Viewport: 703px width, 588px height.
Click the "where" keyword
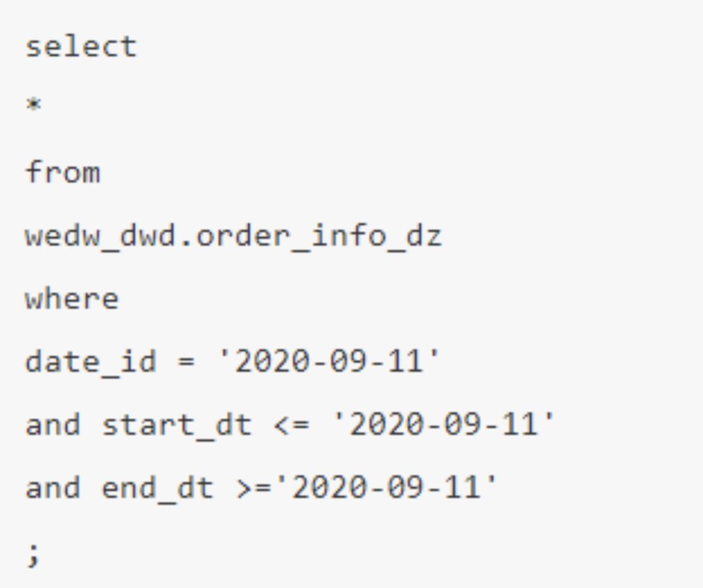click(72, 299)
